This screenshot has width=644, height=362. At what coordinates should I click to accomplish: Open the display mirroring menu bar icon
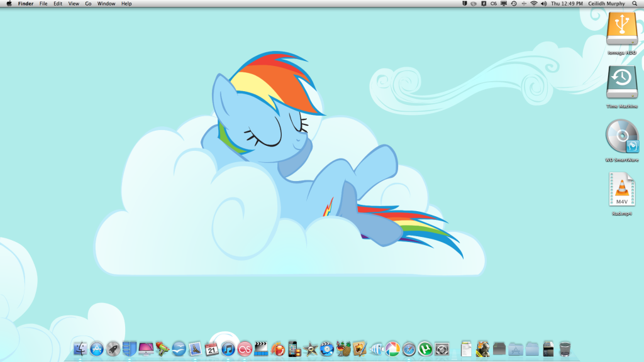(504, 3)
